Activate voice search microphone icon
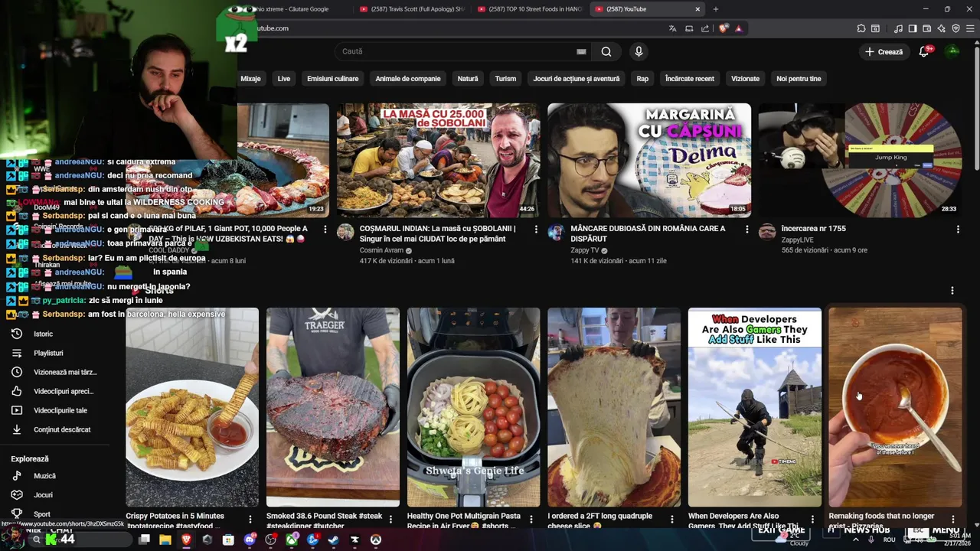 pos(639,51)
